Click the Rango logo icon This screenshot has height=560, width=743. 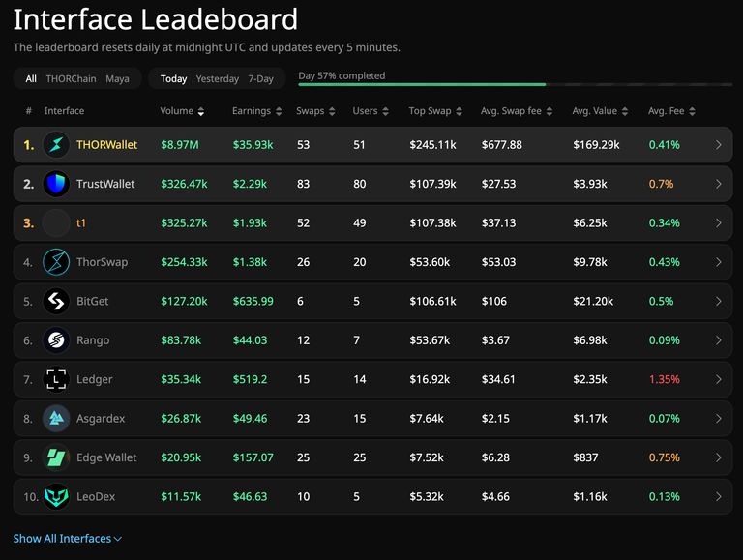pyautogui.click(x=56, y=340)
